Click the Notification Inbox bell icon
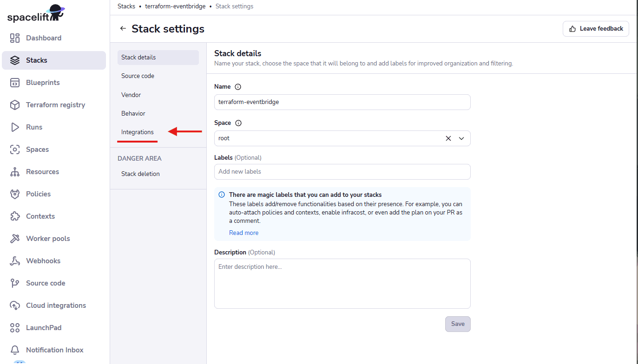 tap(15, 350)
